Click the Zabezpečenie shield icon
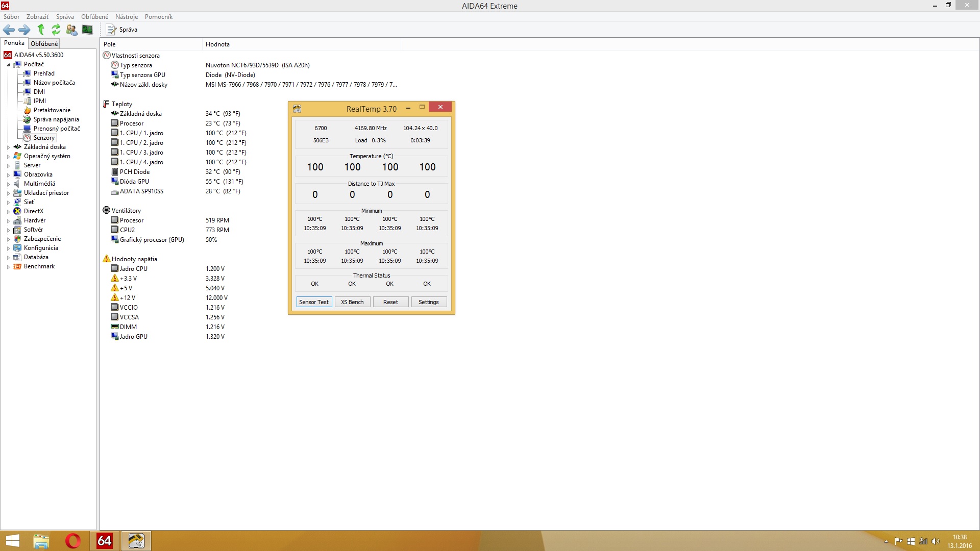Viewport: 980px width, 551px height. click(x=17, y=239)
